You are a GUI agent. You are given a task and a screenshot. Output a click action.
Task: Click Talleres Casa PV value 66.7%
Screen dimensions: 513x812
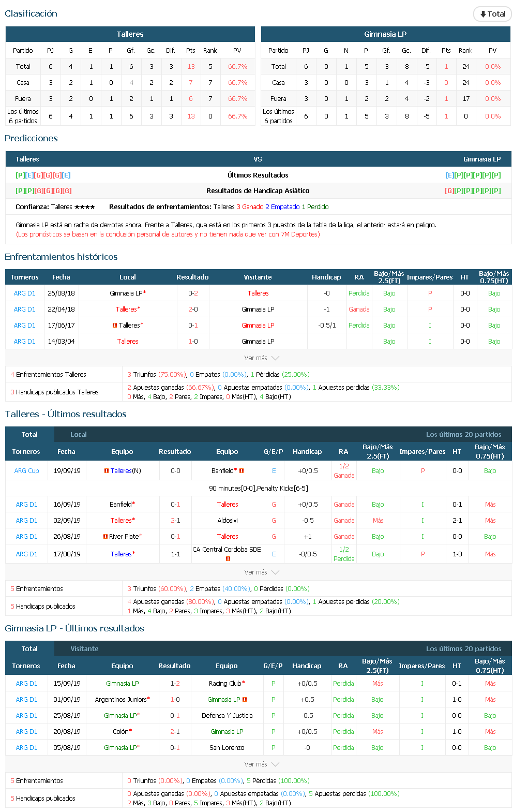[237, 83]
